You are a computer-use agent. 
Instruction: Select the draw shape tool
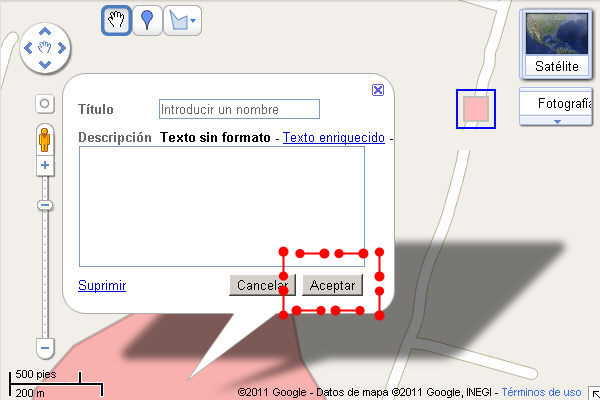click(x=178, y=21)
